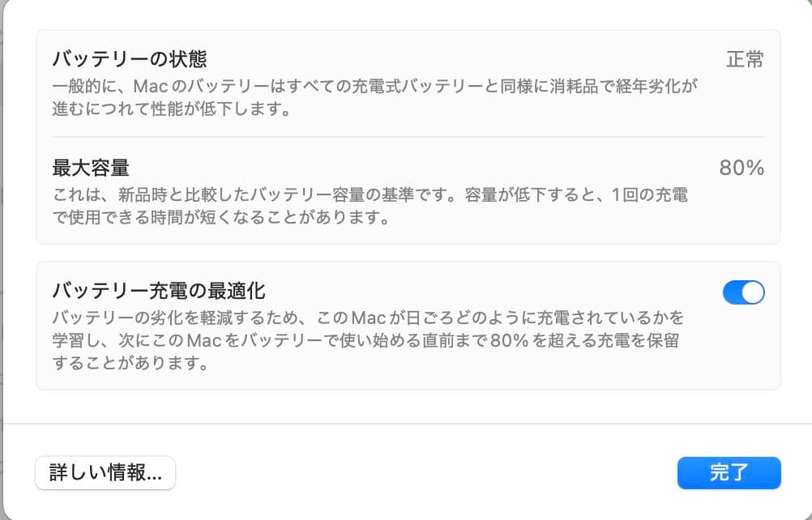This screenshot has width=812, height=520.
Task: Select the 80% maximum capacity value
Action: click(x=740, y=167)
